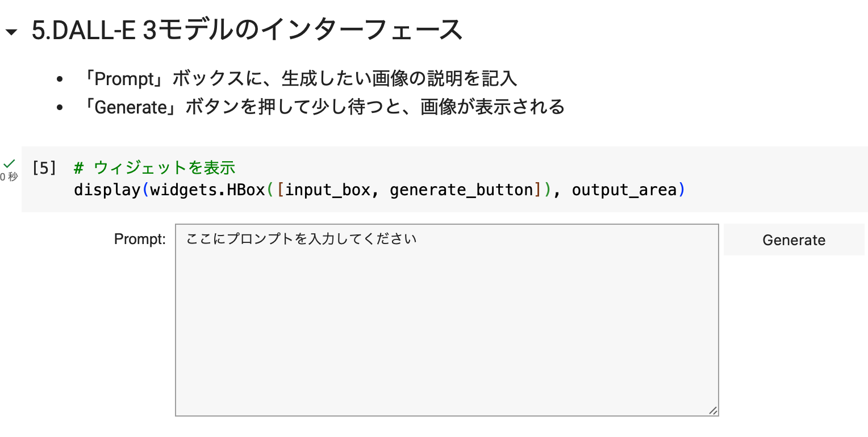Place cursor on the display function name
The width and height of the screenshot is (868, 437).
click(x=107, y=190)
